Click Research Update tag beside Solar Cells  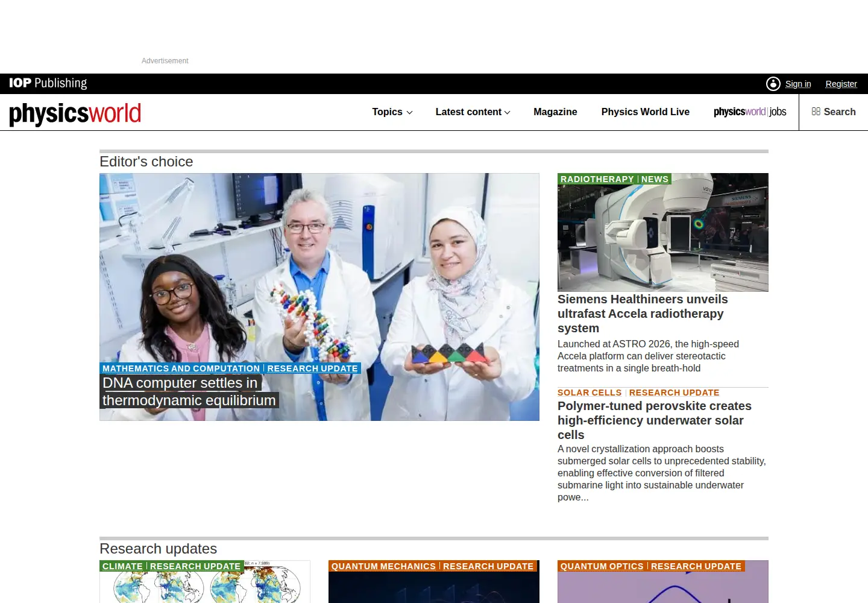click(x=674, y=393)
